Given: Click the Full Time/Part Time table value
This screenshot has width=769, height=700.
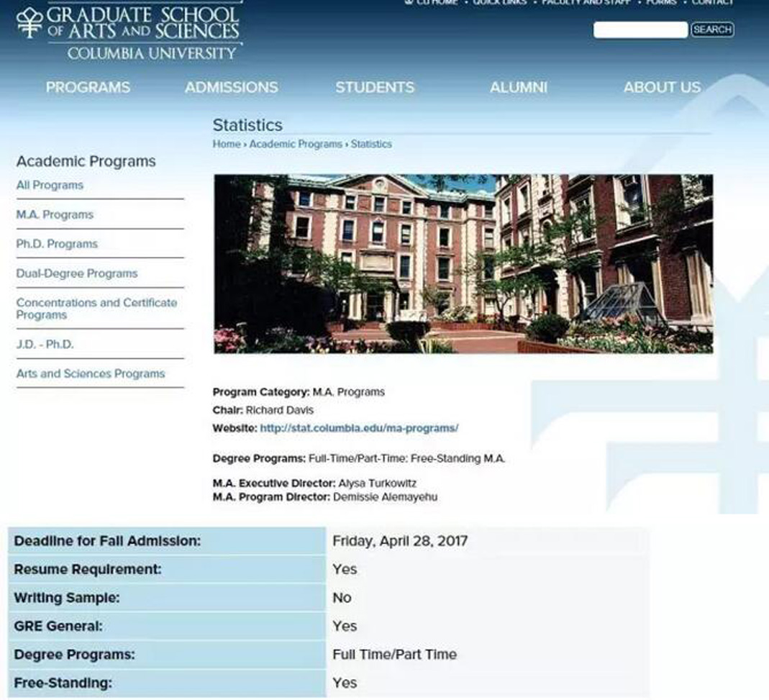Looking at the screenshot, I should tap(395, 655).
